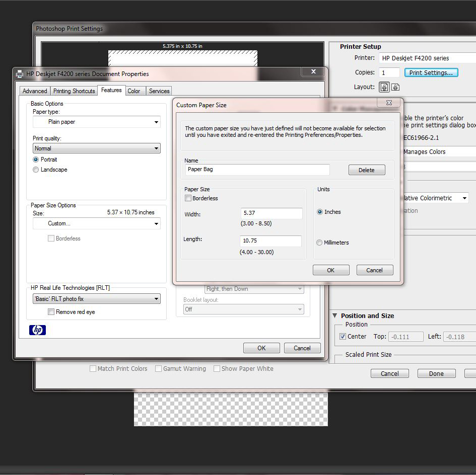Click Done in Photoshop Print Settings

(437, 374)
